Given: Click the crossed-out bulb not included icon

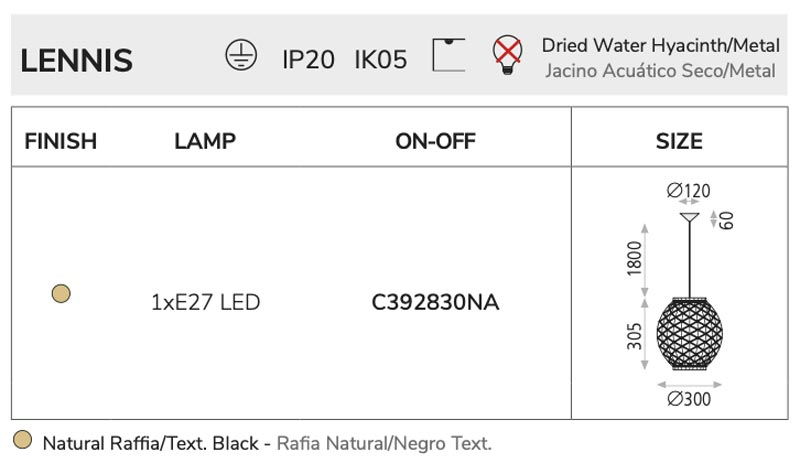Looking at the screenshot, I should coord(507,55).
